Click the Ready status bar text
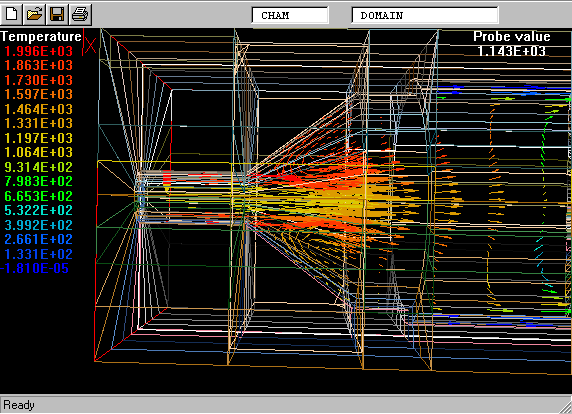This screenshot has width=572, height=414. (19, 405)
